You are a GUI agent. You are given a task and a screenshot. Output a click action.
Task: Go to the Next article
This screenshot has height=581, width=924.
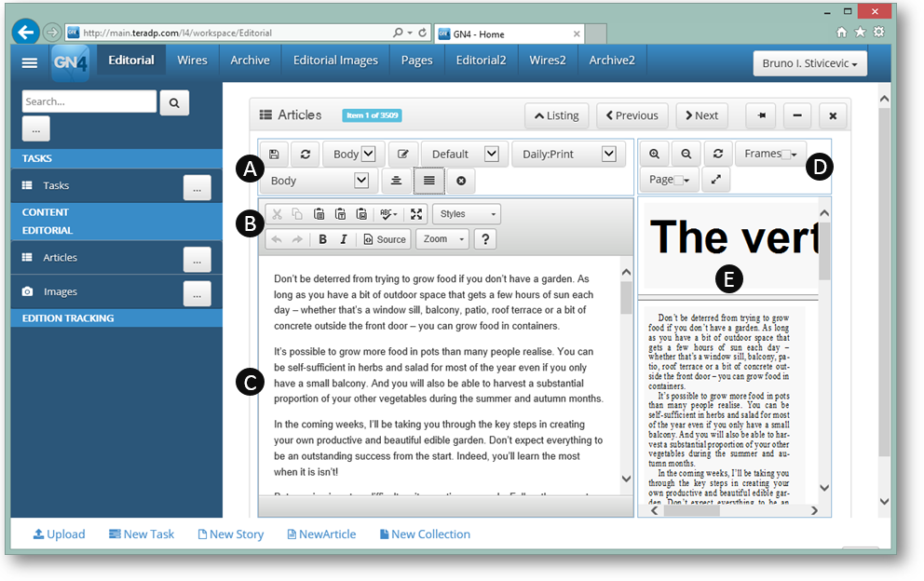tap(701, 115)
